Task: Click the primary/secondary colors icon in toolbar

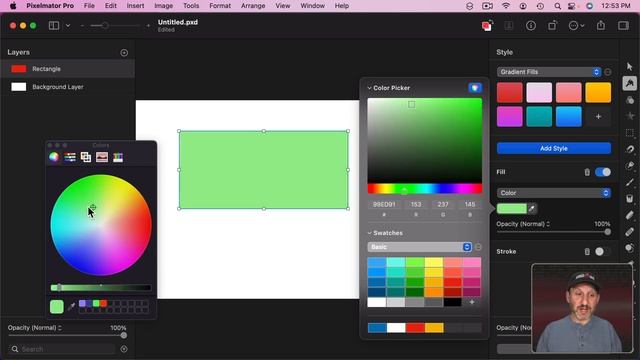Action: point(487,26)
